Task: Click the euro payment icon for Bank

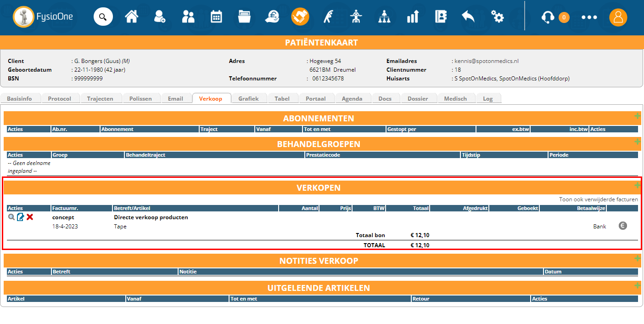Action: click(x=622, y=226)
